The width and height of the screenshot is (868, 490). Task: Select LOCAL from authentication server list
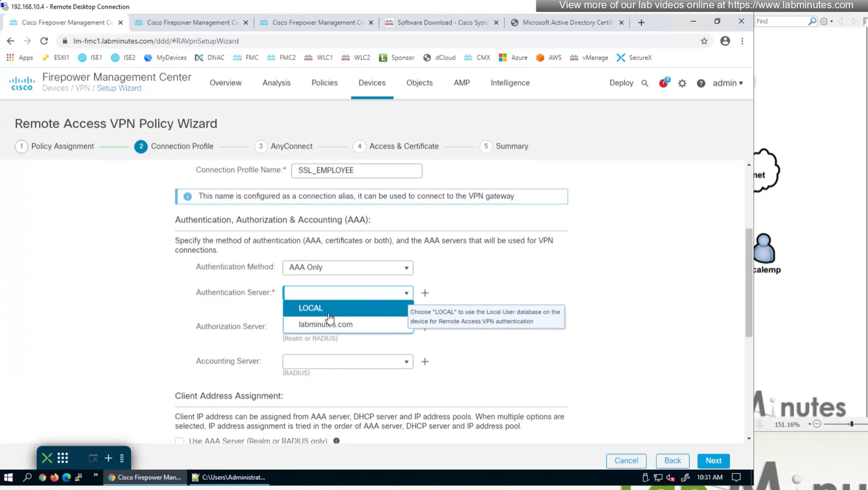coord(311,308)
